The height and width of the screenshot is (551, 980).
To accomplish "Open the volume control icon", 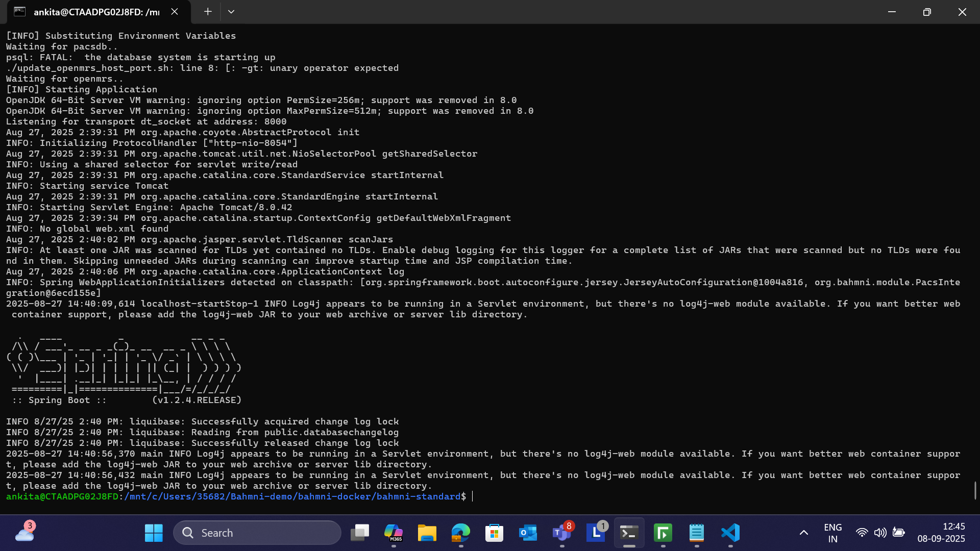I will click(880, 533).
